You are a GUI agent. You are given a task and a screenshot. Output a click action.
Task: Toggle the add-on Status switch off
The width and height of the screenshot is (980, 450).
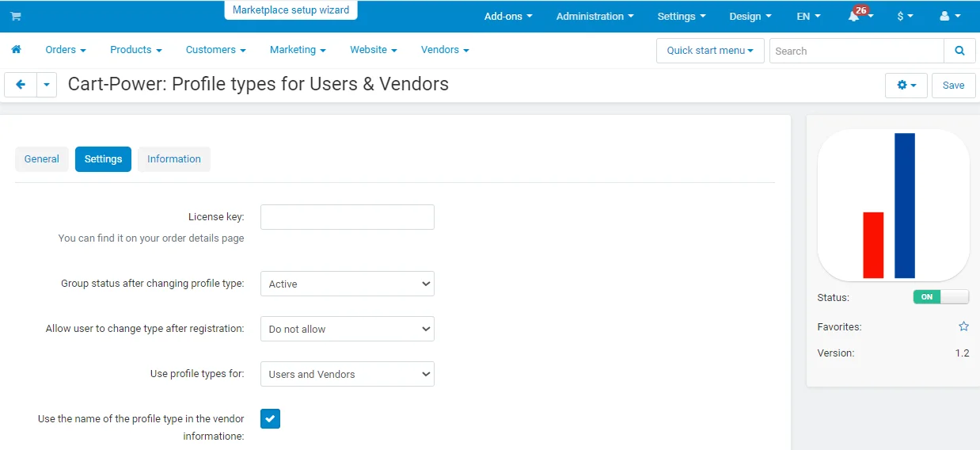point(940,297)
